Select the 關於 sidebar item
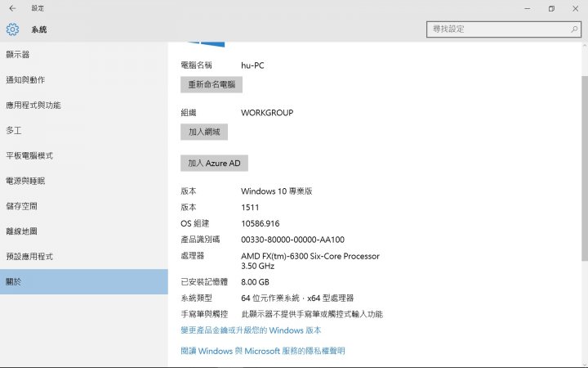 click(84, 281)
